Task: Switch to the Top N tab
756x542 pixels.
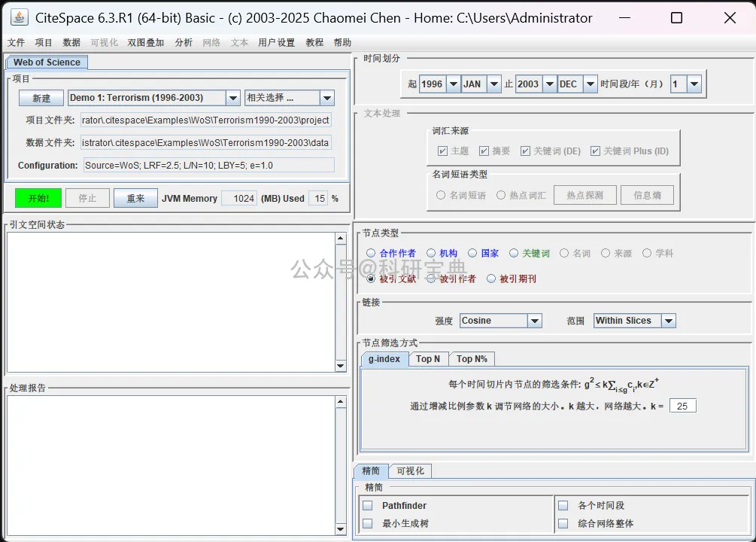Action: coord(428,359)
